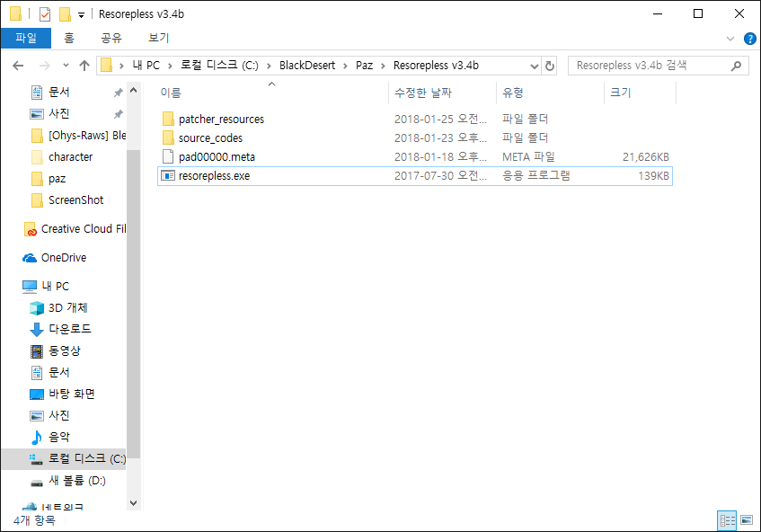Viewport: 761px width, 532px height.
Task: Open OneDrive in navigation pane
Action: pyautogui.click(x=63, y=257)
